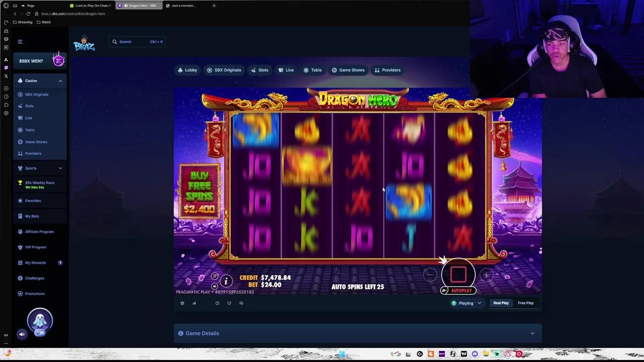Select the Providers category tab

point(387,70)
